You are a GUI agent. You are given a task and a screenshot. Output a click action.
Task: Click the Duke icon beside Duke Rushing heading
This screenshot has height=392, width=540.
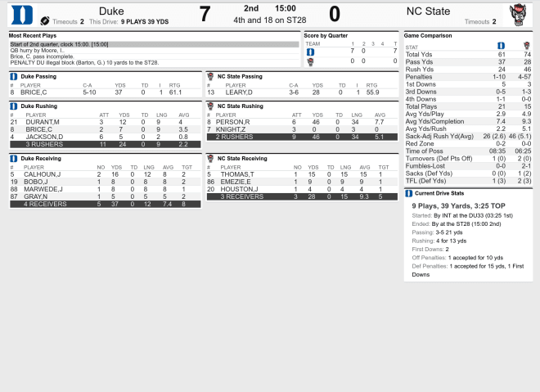13,106
